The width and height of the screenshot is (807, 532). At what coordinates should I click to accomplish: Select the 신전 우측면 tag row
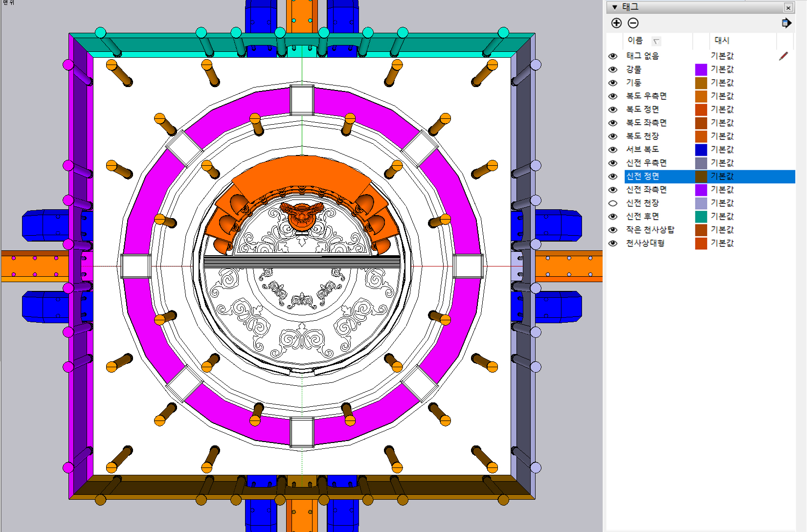646,163
